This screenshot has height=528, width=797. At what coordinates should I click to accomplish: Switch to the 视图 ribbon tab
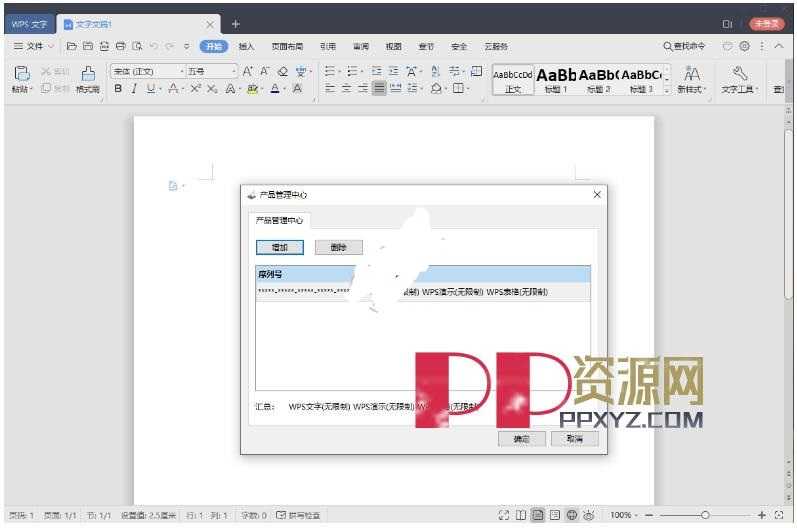[x=393, y=46]
